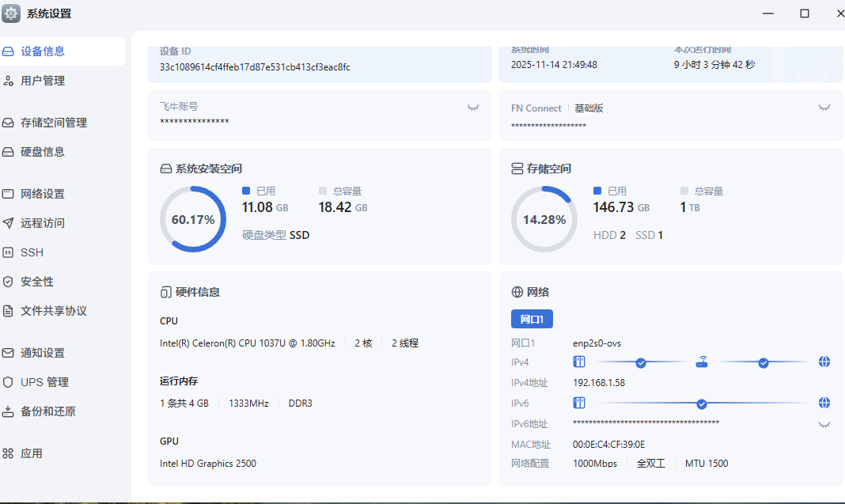845x504 pixels.
Task: Click the 应用 grid icon
Action: pyautogui.click(x=8, y=453)
